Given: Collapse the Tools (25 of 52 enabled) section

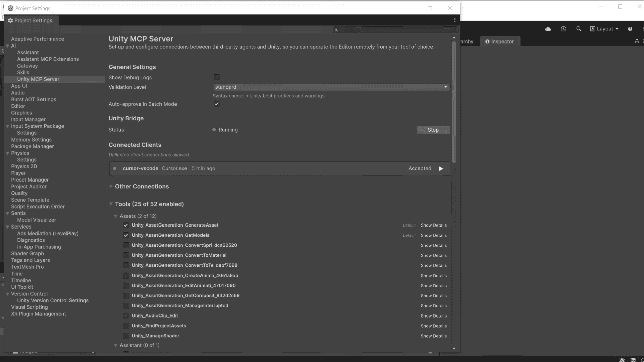Looking at the screenshot, I should click(x=111, y=204).
